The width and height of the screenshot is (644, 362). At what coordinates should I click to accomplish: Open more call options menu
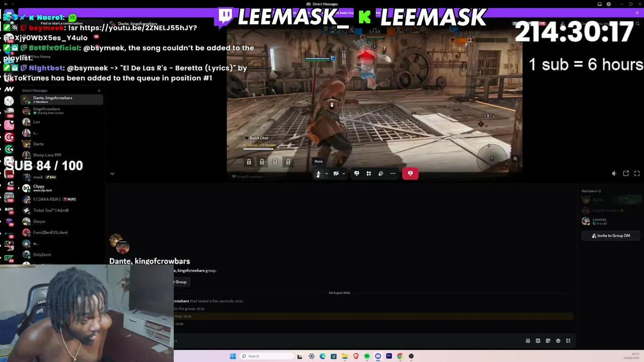[393, 173]
